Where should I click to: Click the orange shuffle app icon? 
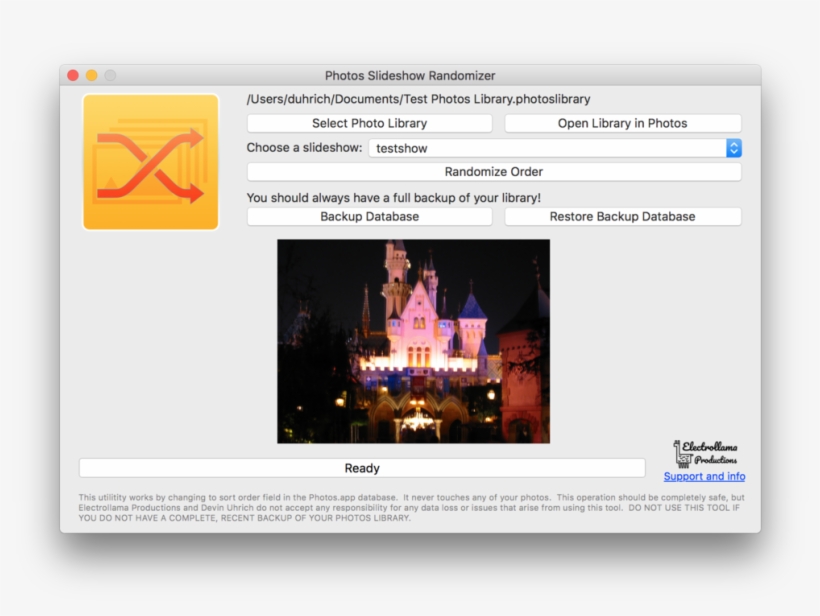point(151,162)
